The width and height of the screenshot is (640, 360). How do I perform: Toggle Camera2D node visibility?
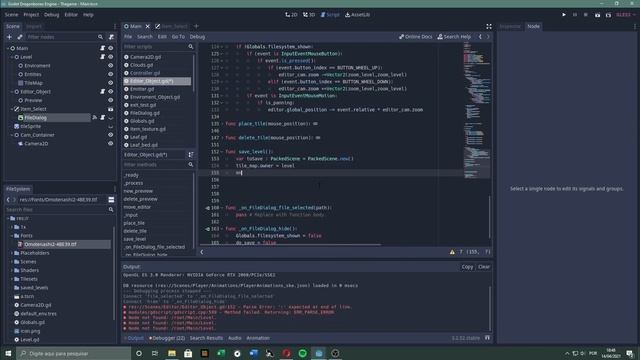click(x=110, y=144)
